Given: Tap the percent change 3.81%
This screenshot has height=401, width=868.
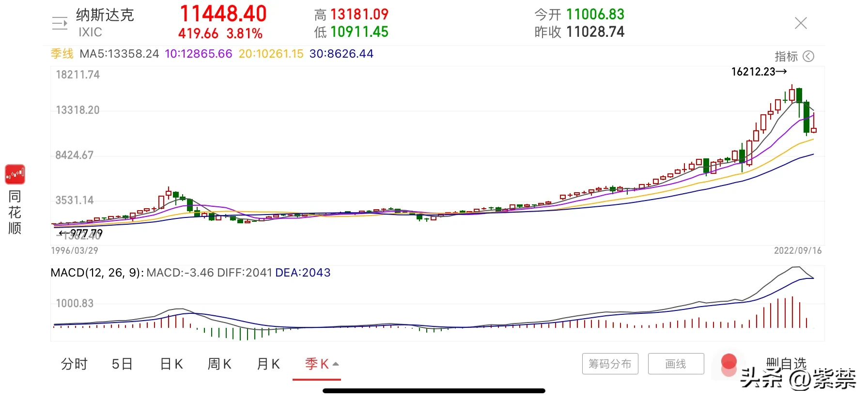Looking at the screenshot, I should [x=245, y=33].
